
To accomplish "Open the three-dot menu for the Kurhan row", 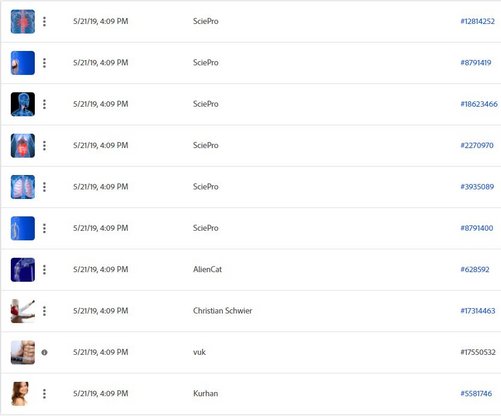I will click(x=44, y=394).
